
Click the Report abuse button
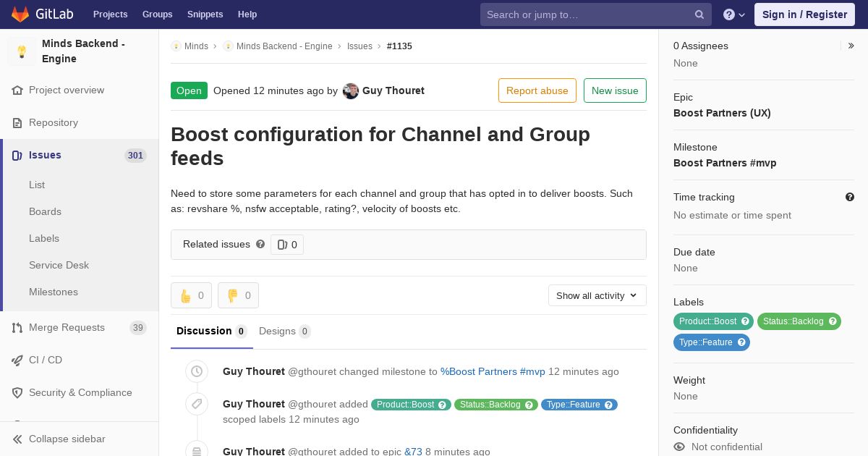pos(537,90)
